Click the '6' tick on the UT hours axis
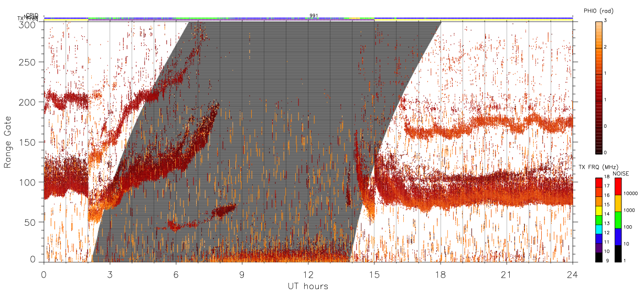This screenshot has width=644, height=297. point(176,274)
